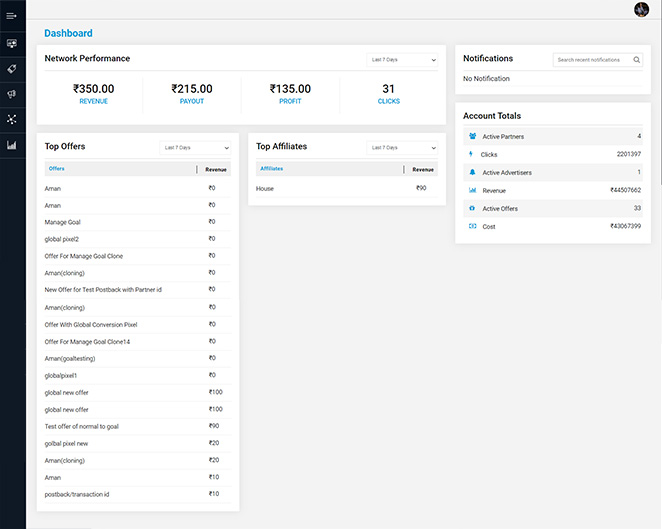
Task: Open the network nodes icon in sidebar
Action: point(12,119)
